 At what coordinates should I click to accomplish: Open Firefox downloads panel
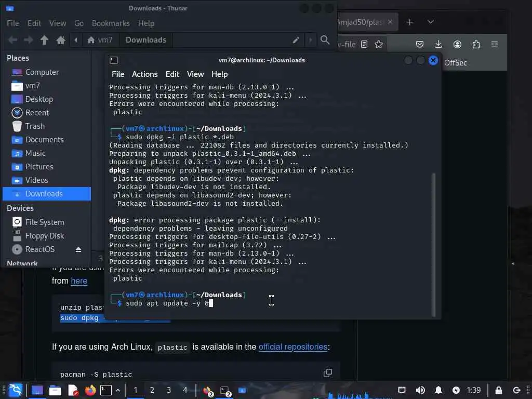pyautogui.click(x=438, y=45)
